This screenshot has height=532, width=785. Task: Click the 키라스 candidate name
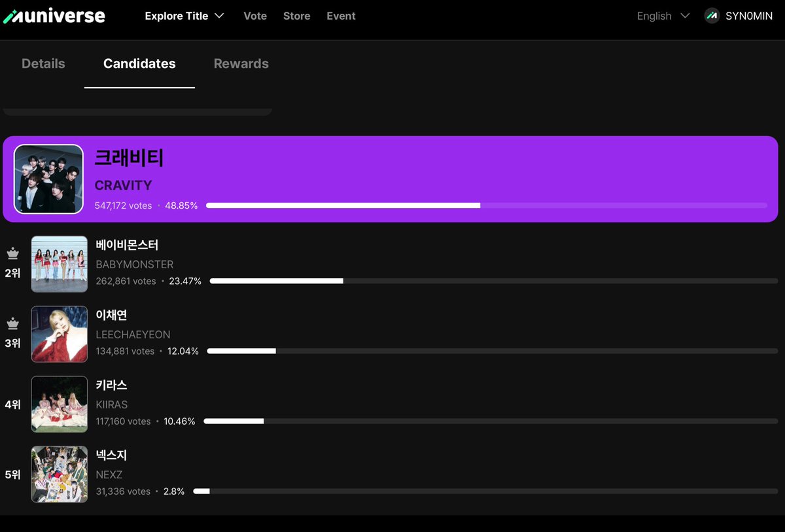click(111, 385)
